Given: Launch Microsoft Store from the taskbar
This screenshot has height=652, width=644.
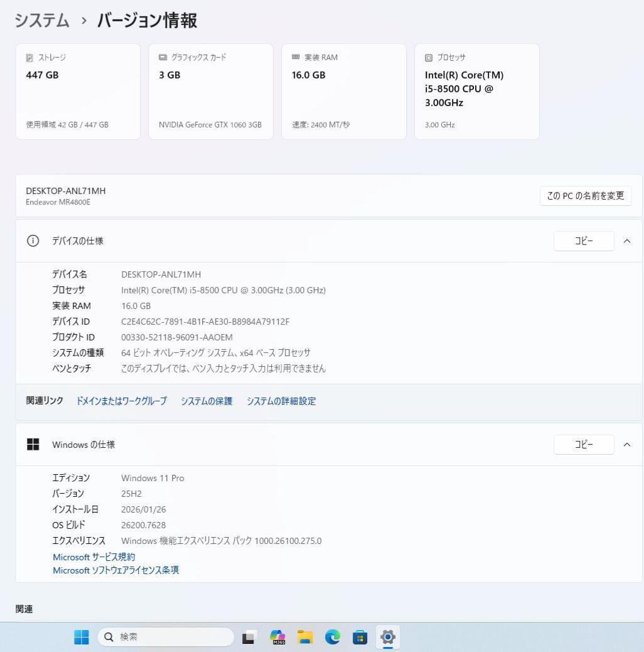Looking at the screenshot, I should tap(360, 636).
